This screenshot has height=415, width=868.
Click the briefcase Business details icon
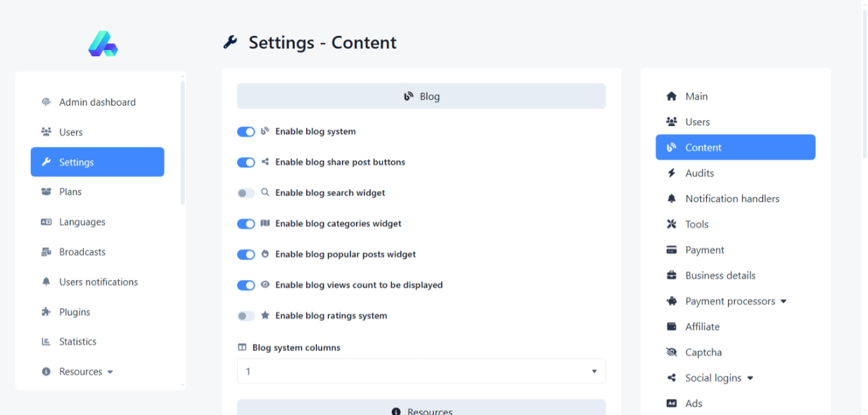point(671,276)
